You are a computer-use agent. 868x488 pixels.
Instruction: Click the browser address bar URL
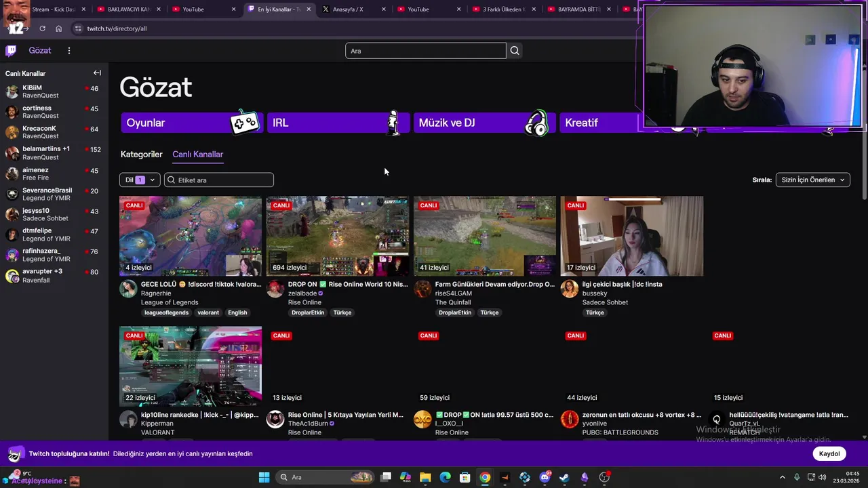(117, 28)
